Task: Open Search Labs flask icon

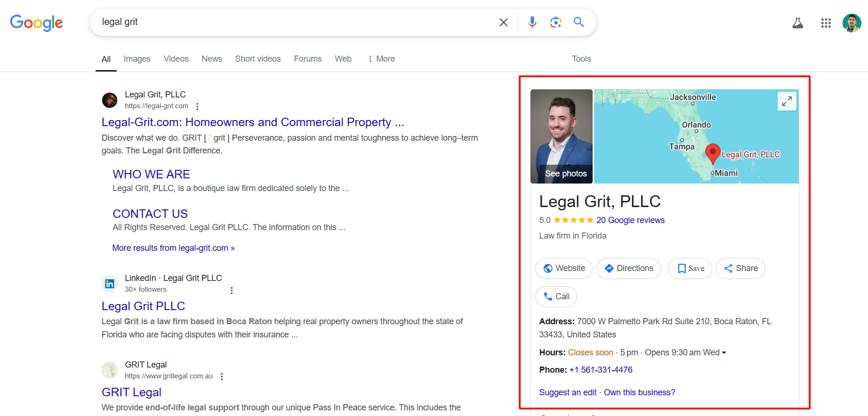Action: pos(798,23)
